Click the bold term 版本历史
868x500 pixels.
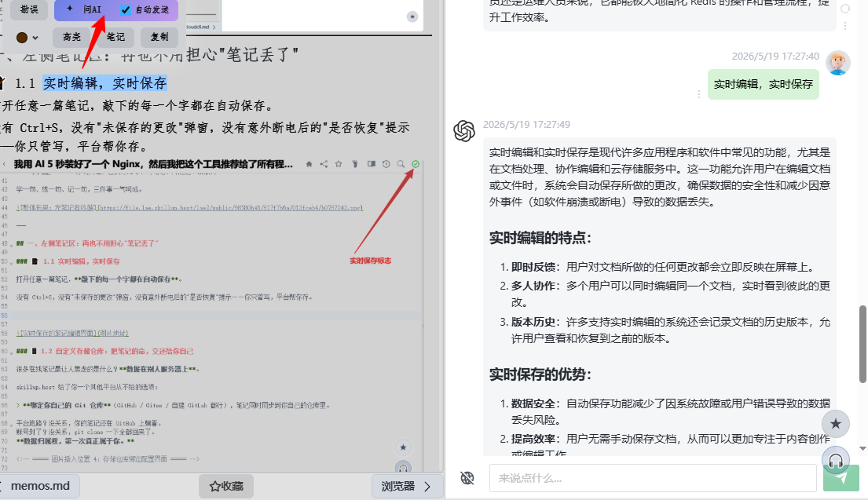pyautogui.click(x=533, y=322)
